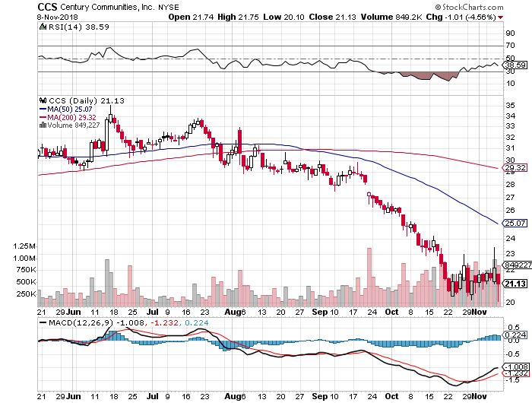
Task: Click the RSI indicator mountain icon
Action: (x=43, y=27)
